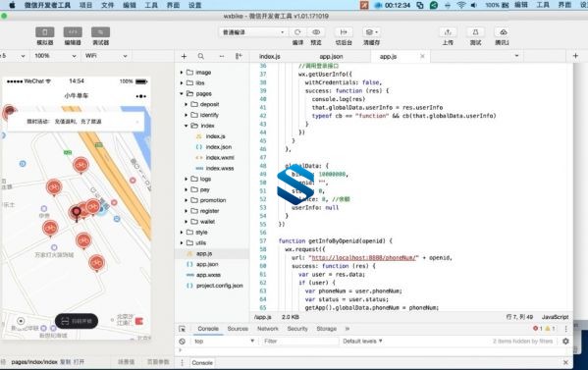Open the editor tab list dropdown arrow
Viewport: 588px width, 370px height.
[x=516, y=56]
